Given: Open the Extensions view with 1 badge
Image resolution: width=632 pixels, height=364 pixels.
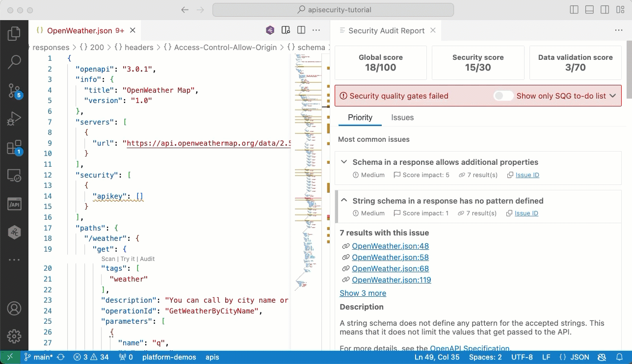Looking at the screenshot, I should (14, 147).
